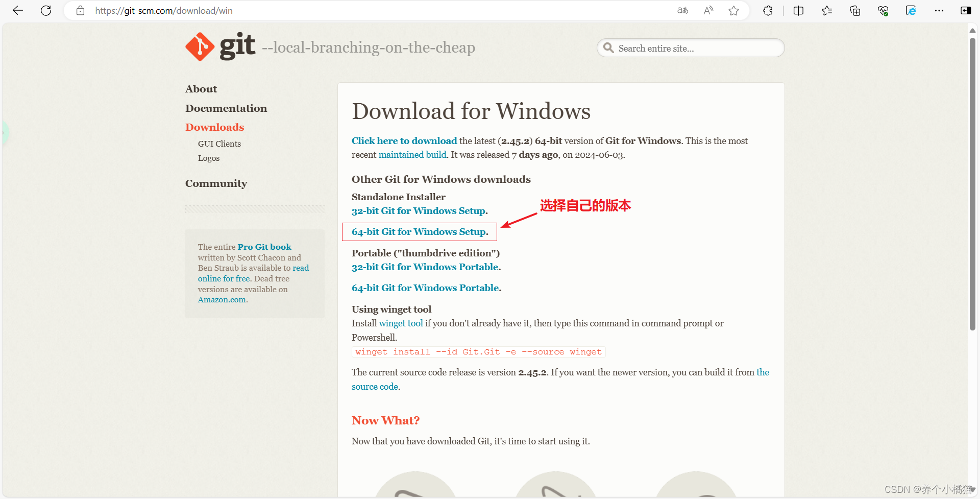Toggle split screen view
Viewport: 980px width, 499px height.
799,10
